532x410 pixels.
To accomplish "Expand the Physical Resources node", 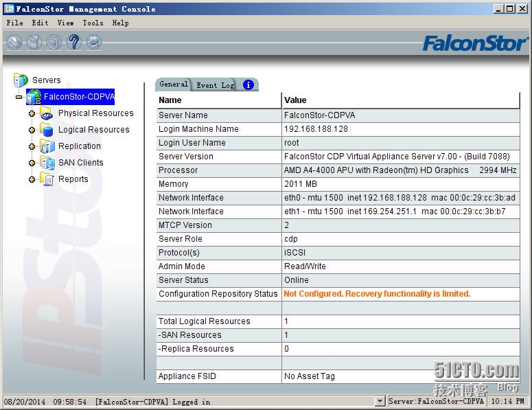I will click(32, 114).
